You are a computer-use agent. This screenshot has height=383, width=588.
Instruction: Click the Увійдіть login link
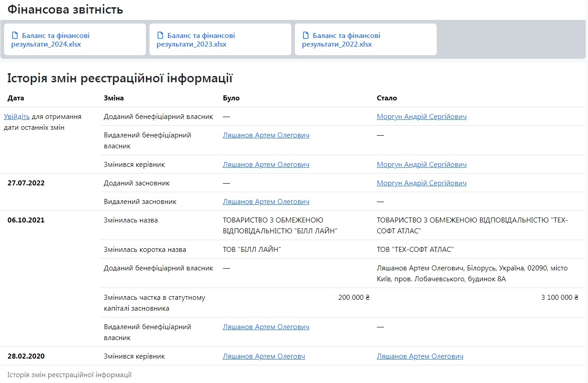click(x=17, y=117)
